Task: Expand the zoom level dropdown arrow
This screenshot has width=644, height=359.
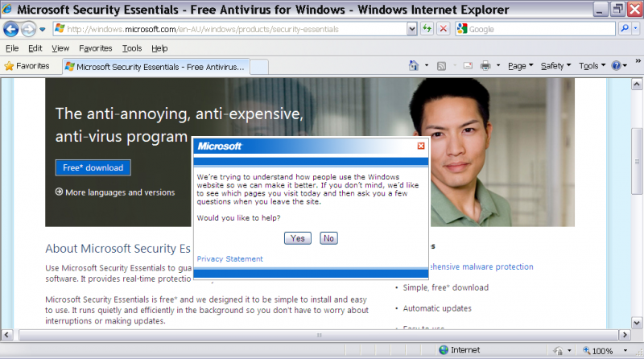Action: tap(625, 350)
